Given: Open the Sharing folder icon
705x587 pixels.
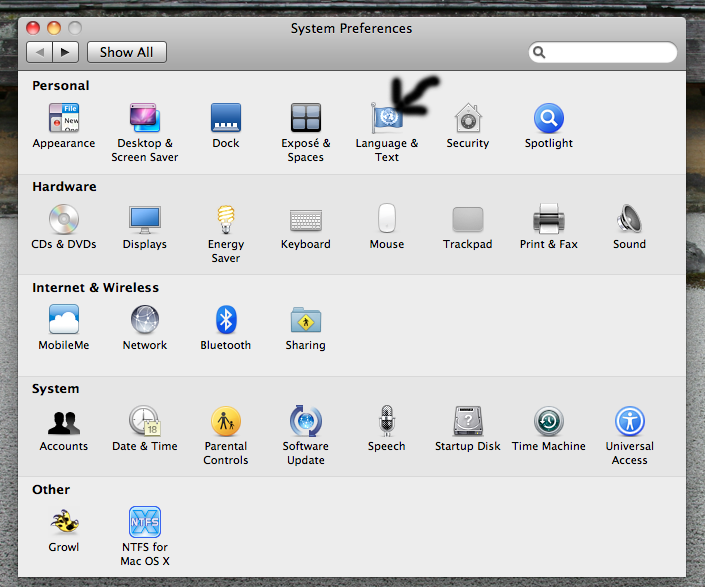Looking at the screenshot, I should (306, 320).
